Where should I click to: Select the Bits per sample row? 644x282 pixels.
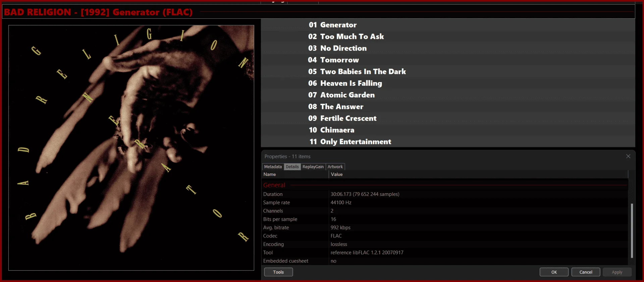pyautogui.click(x=445, y=219)
